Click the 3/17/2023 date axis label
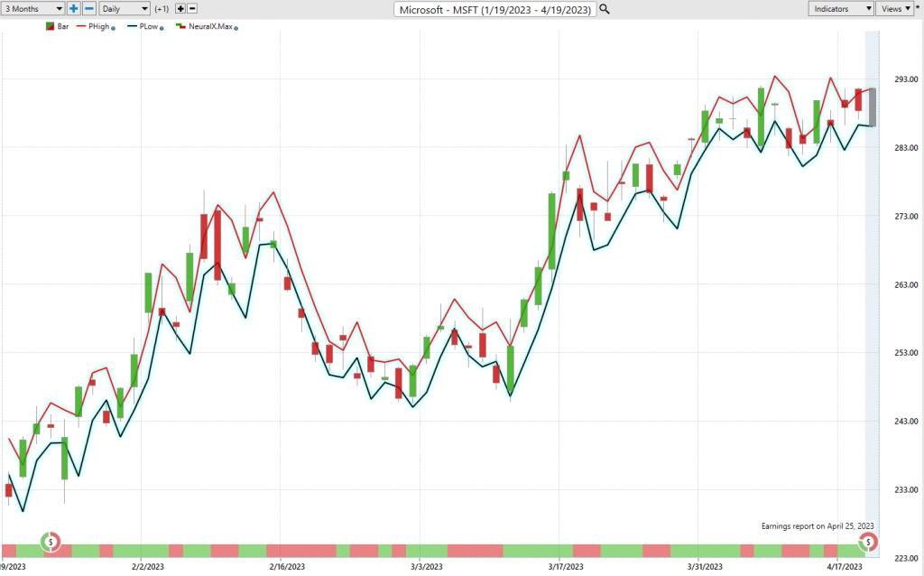This screenshot has width=924, height=576. point(565,567)
